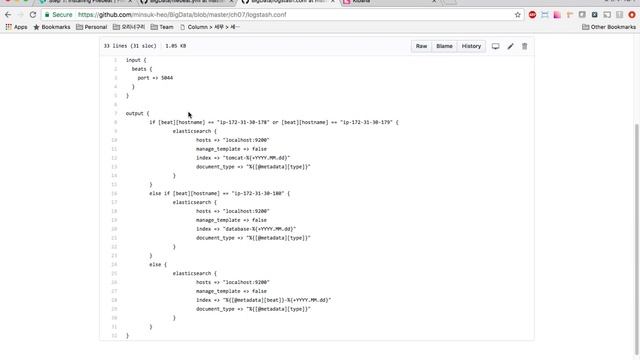Image resolution: width=640 pixels, height=360 pixels.
Task: Click the text 'input {'
Action: (136, 60)
